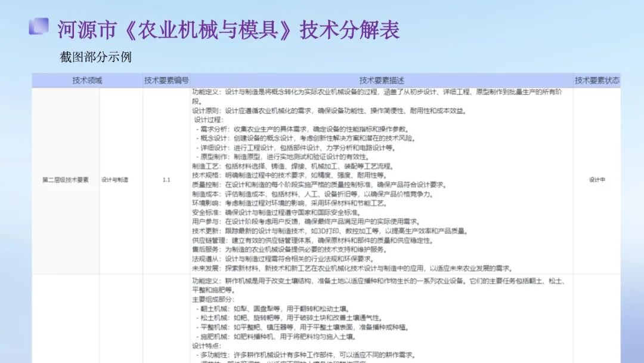
Task: Click the 技术更新 line mentioning 3D打印
Action: coord(330,231)
